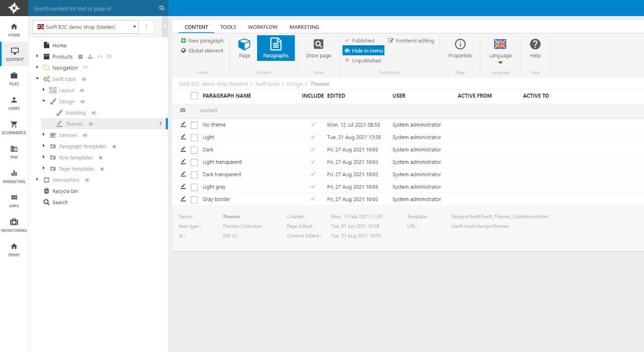Viewport: 644px width, 352px height.
Task: Expand the Products tree node
Action: pos(37,56)
